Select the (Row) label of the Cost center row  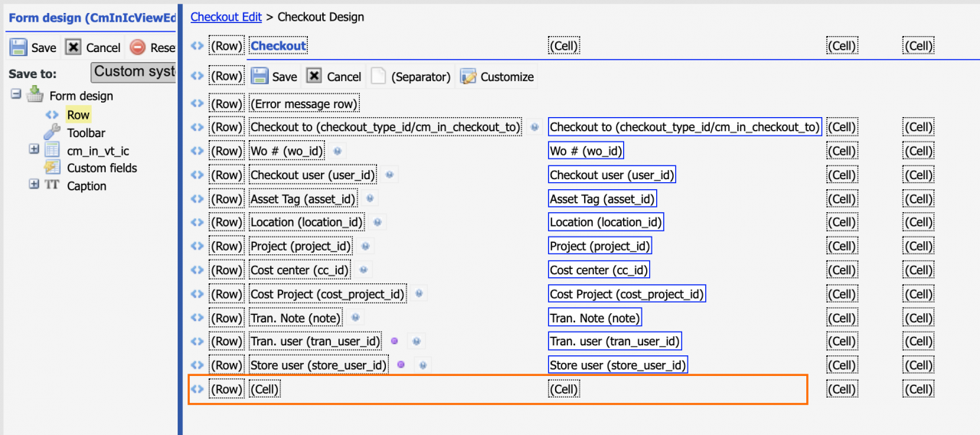tap(227, 270)
